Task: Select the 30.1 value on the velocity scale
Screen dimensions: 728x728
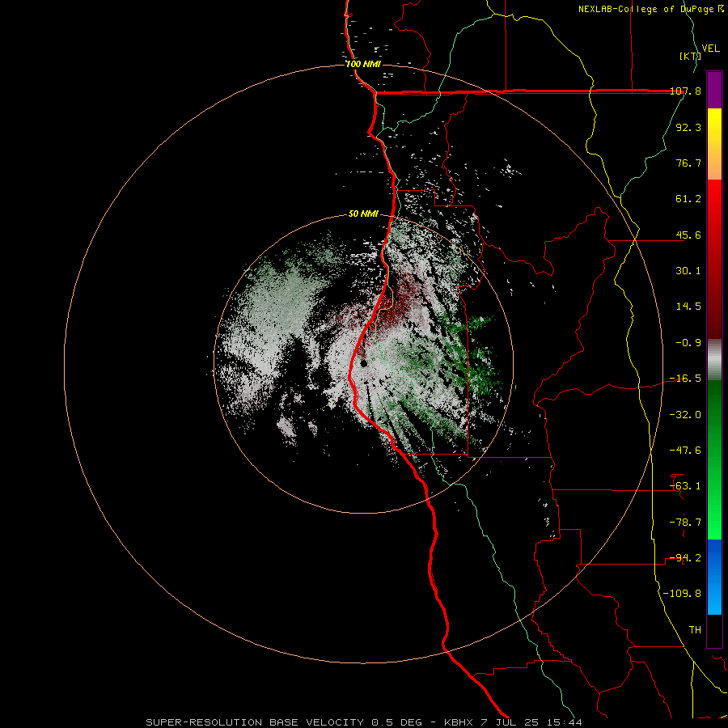Action: [688, 271]
